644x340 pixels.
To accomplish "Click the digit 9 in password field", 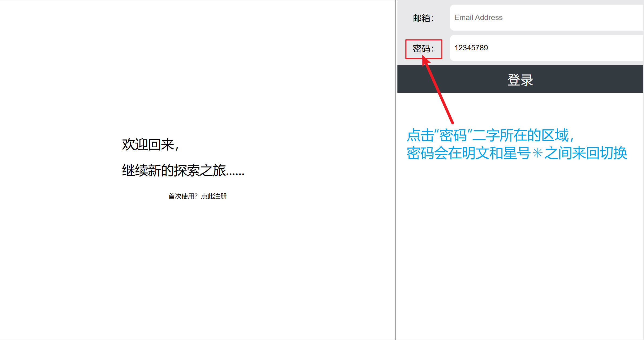I will 486,48.
